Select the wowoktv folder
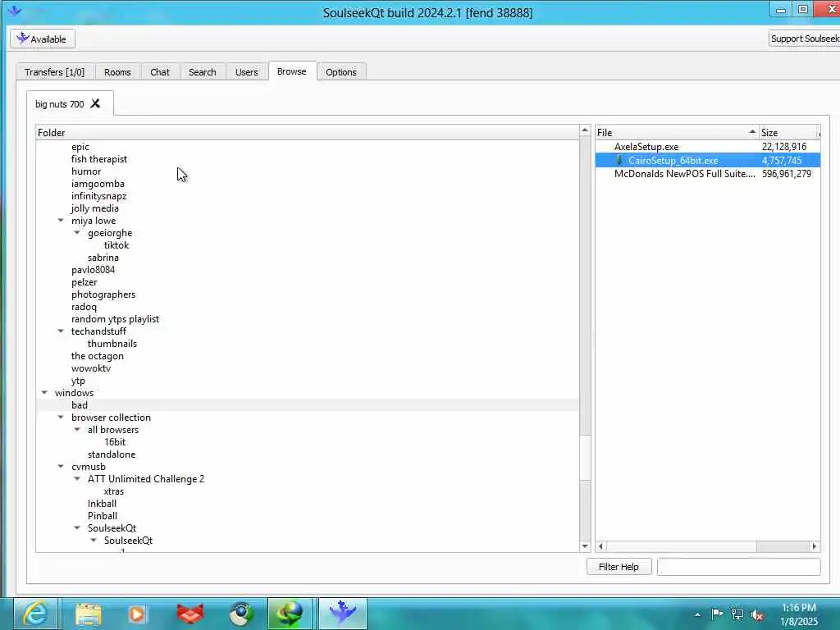This screenshot has height=630, width=840. pyautogui.click(x=91, y=368)
